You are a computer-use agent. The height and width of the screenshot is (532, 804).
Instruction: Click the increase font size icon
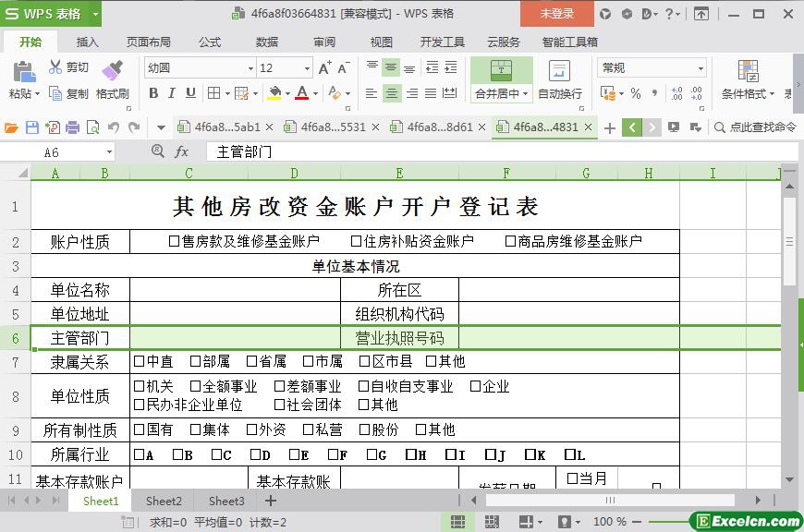(x=324, y=68)
